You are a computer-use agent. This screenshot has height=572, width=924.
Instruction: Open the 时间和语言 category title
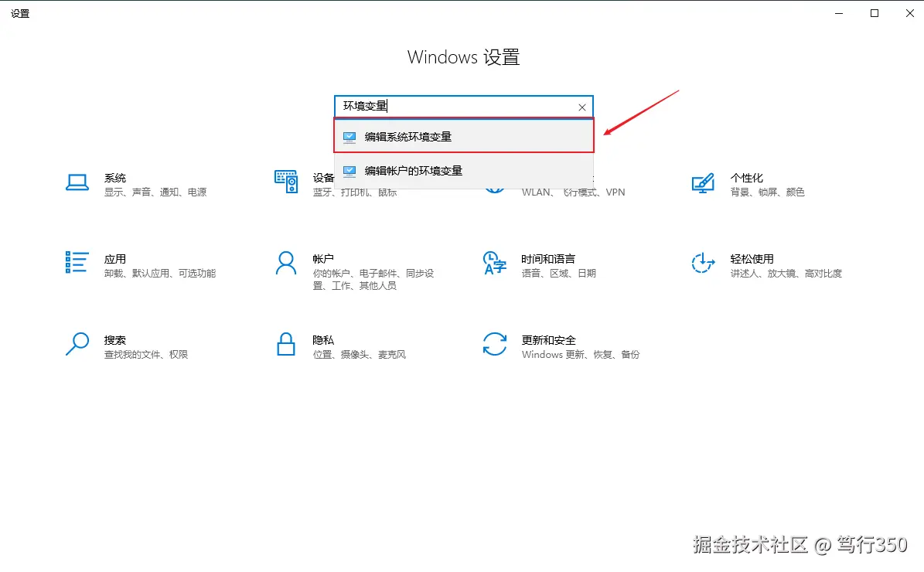[548, 259]
